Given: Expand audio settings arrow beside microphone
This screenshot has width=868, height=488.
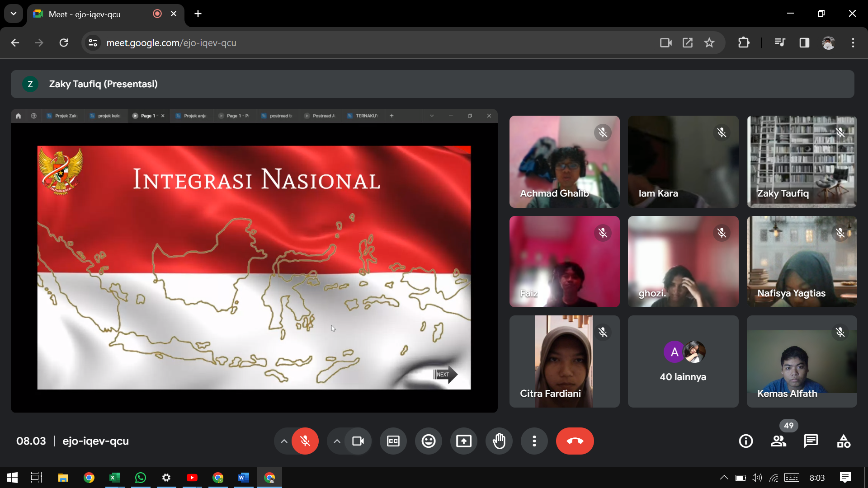Looking at the screenshot, I should pyautogui.click(x=284, y=441).
